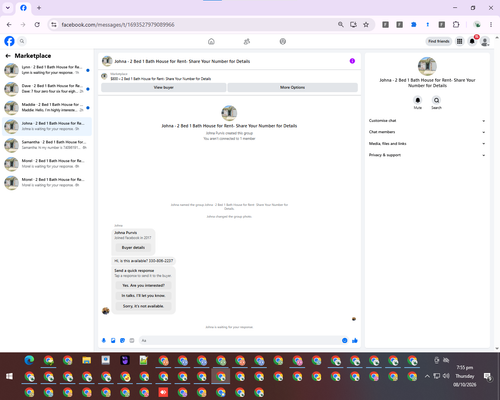Send a thumbs-up like
This screenshot has height=400, width=500.
355,340
